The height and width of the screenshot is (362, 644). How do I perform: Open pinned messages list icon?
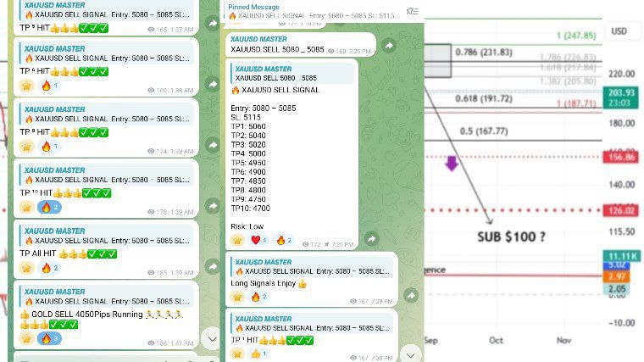[x=412, y=11]
